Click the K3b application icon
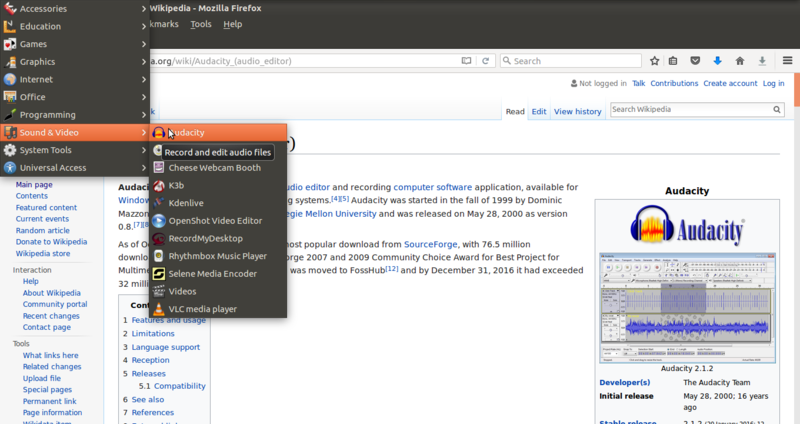The width and height of the screenshot is (800, 424). (x=159, y=186)
